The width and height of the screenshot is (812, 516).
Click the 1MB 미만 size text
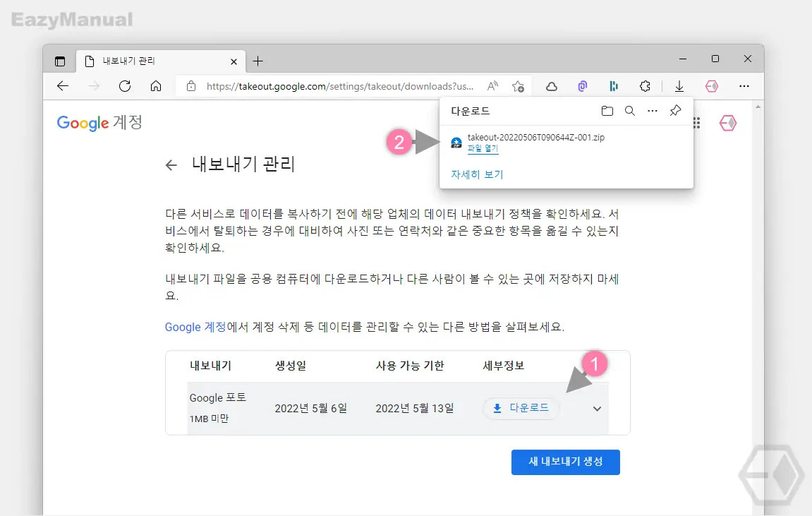[209, 419]
